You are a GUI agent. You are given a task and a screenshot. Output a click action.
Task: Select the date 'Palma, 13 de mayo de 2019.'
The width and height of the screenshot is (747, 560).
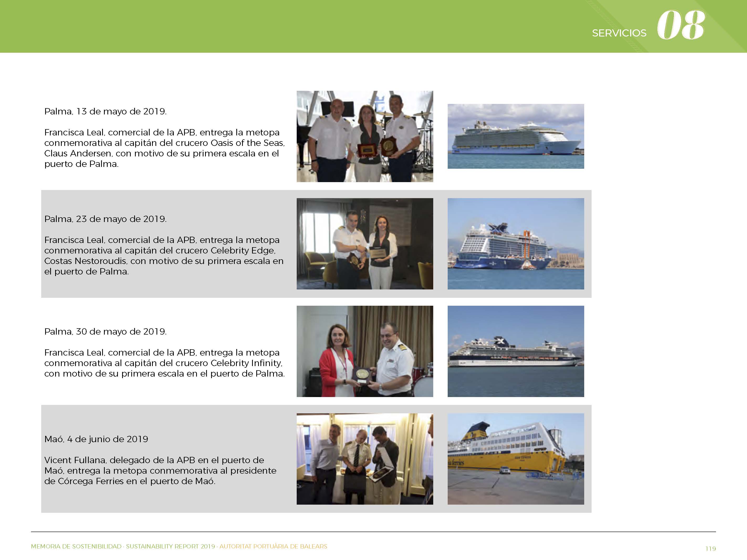pos(105,111)
